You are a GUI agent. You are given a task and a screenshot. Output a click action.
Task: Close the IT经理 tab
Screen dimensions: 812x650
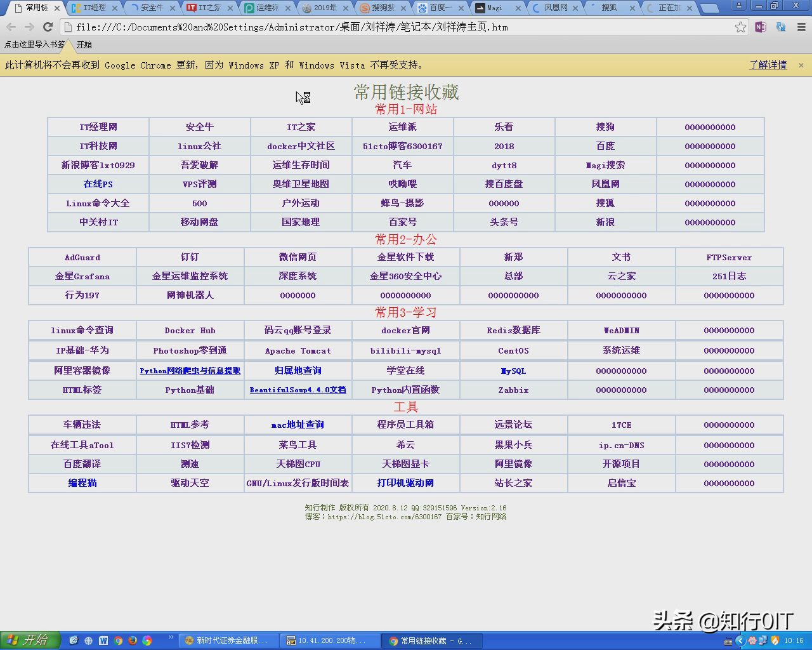point(115,8)
